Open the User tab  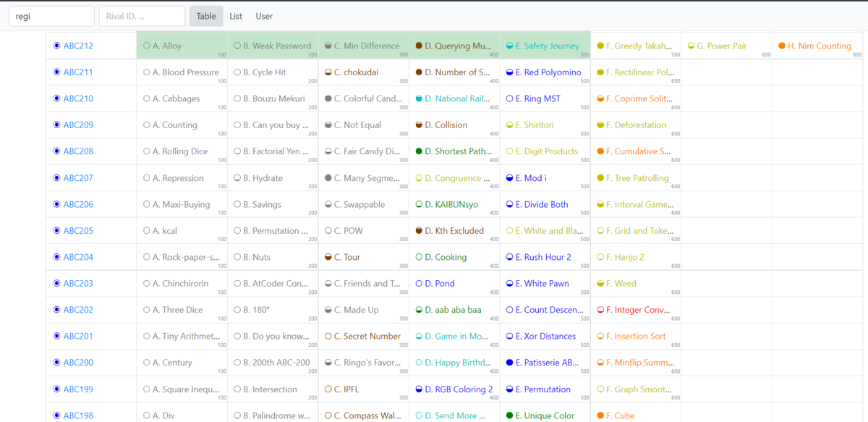[x=264, y=16]
